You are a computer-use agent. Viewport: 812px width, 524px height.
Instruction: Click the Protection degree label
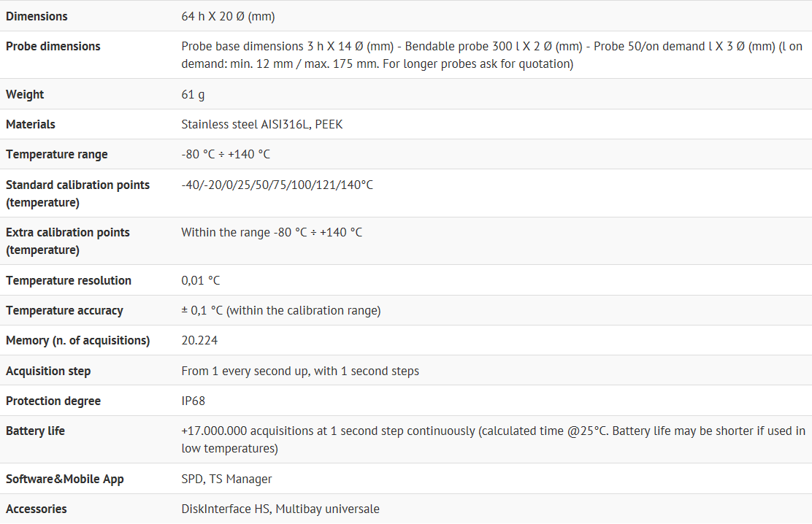click(53, 401)
